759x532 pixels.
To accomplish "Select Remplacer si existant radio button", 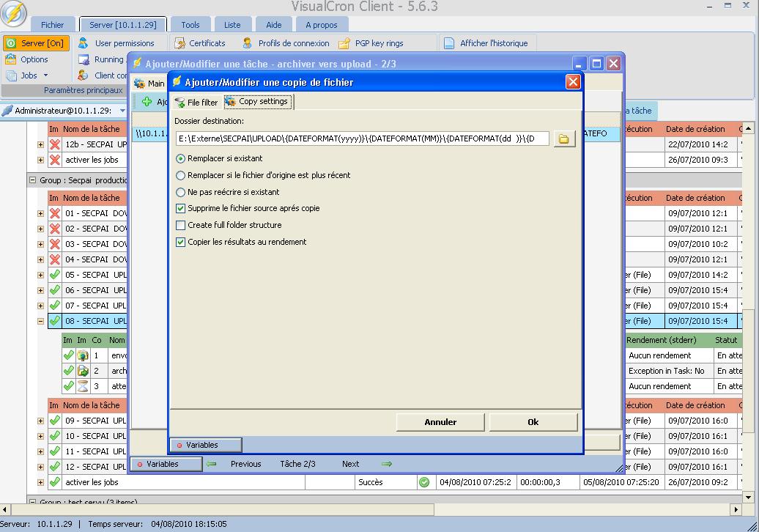I will pyautogui.click(x=181, y=158).
